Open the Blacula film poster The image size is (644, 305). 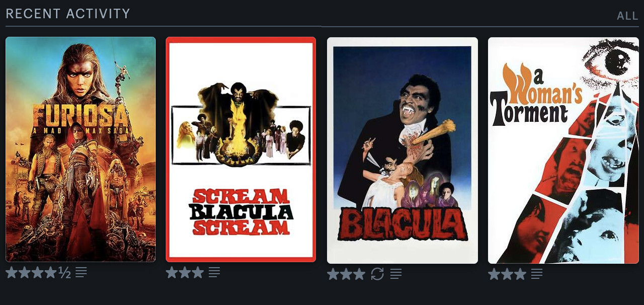coord(403,150)
